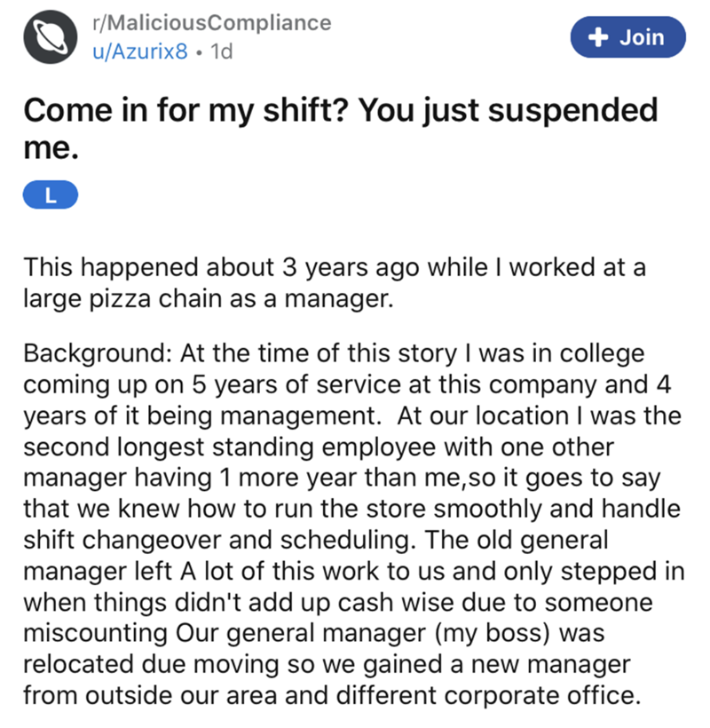Click the line 'shift changeover and scheduling'
Viewport: 710px width, 728px height.
(x=316, y=541)
